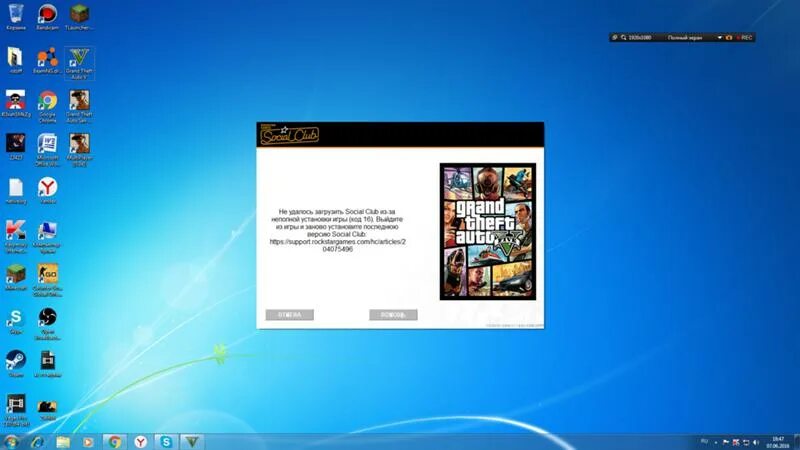Select the OBS Open Broadcaster desktop shortcut
Viewport: 800px width, 450px height.
click(x=47, y=324)
